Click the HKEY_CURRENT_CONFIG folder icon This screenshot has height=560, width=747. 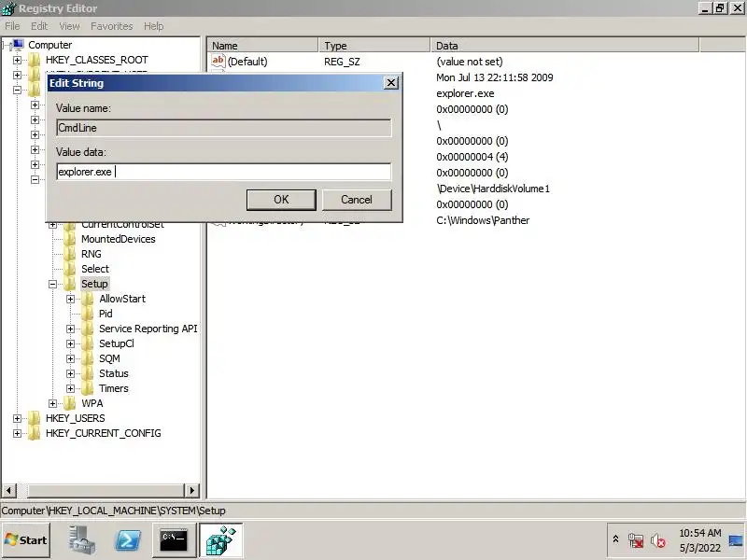point(35,433)
